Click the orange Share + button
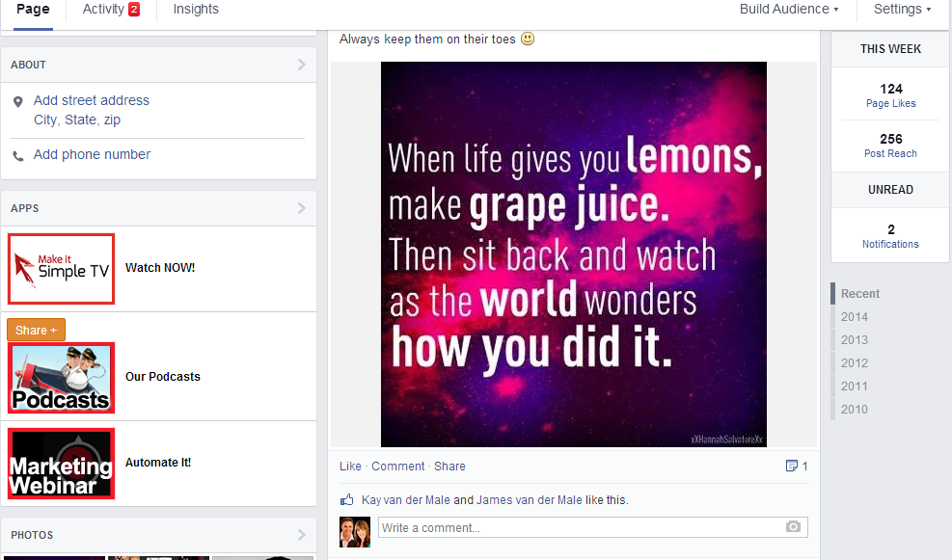952x560 pixels. pyautogui.click(x=36, y=330)
